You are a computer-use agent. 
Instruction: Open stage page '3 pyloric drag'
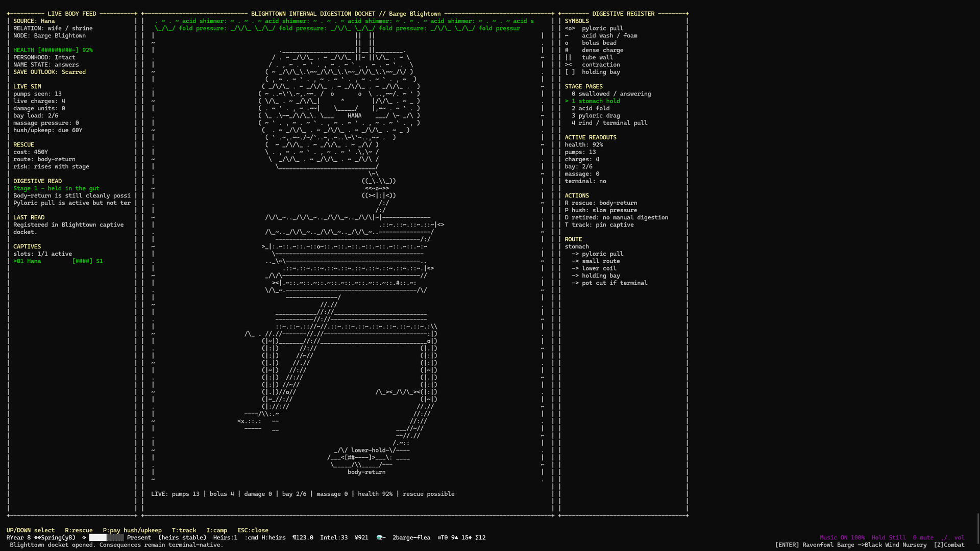pos(595,116)
